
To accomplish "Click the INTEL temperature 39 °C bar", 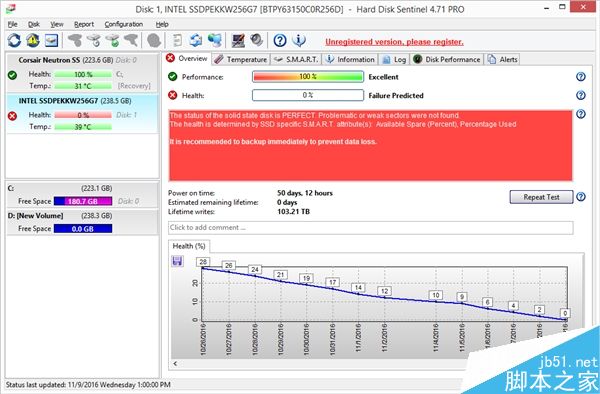I will pos(83,127).
